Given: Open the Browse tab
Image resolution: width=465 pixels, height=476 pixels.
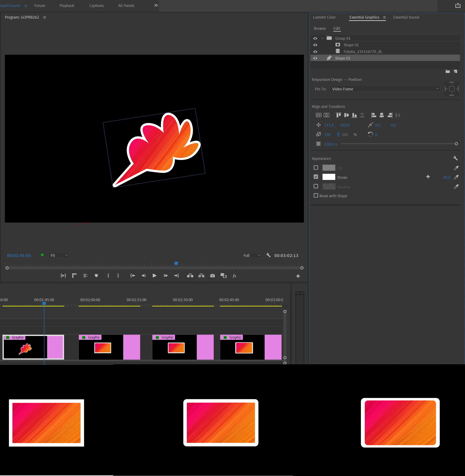Looking at the screenshot, I should [x=320, y=29].
